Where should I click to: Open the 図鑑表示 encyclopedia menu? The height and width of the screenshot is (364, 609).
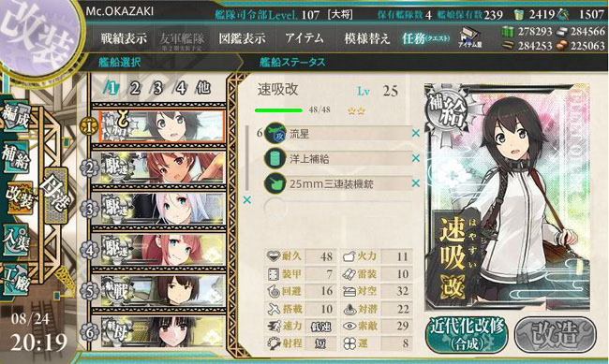point(242,38)
